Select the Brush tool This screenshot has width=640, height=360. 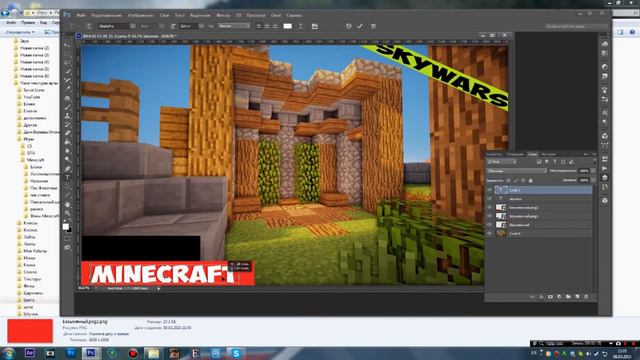pyautogui.click(x=67, y=107)
